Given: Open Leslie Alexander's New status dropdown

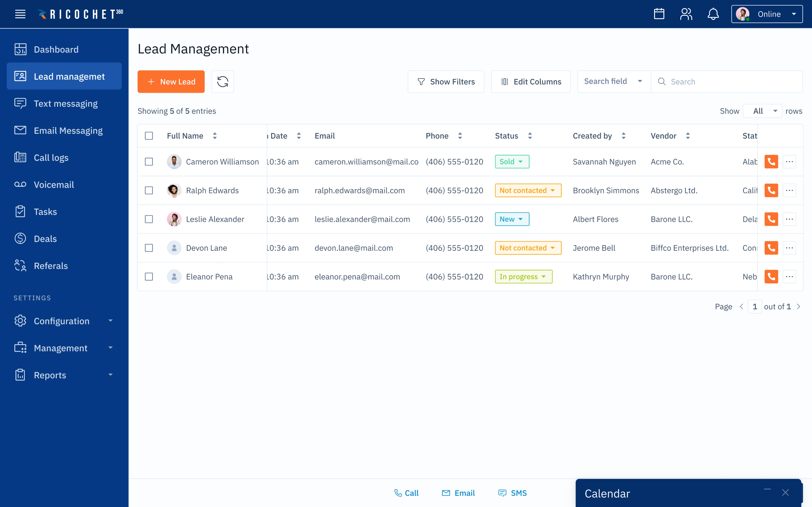Looking at the screenshot, I should [x=512, y=219].
